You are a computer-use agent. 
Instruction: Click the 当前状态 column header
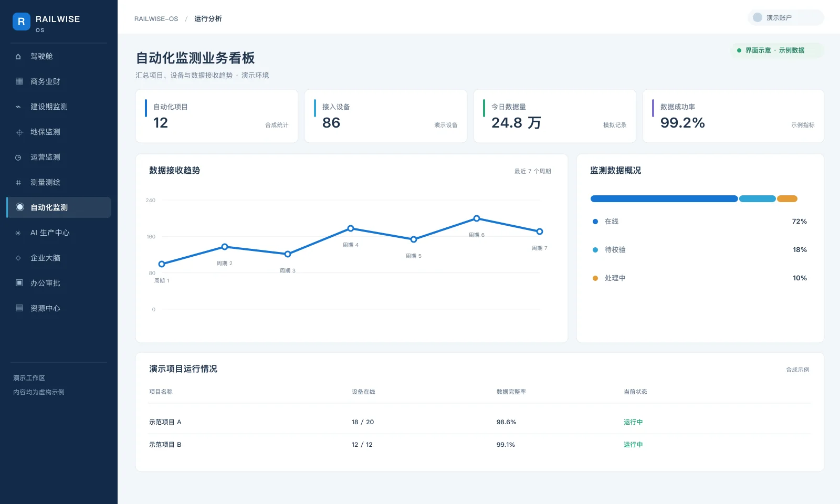pos(635,392)
